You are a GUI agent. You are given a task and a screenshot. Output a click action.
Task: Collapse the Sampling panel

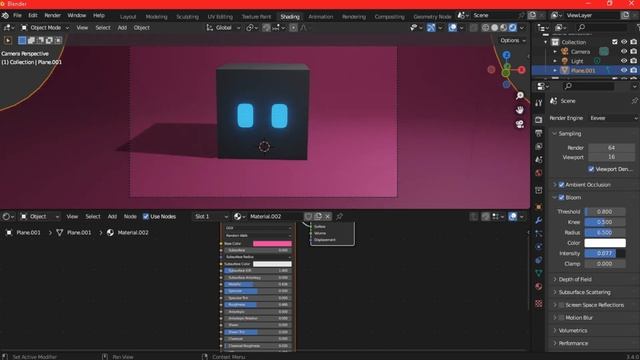569,133
